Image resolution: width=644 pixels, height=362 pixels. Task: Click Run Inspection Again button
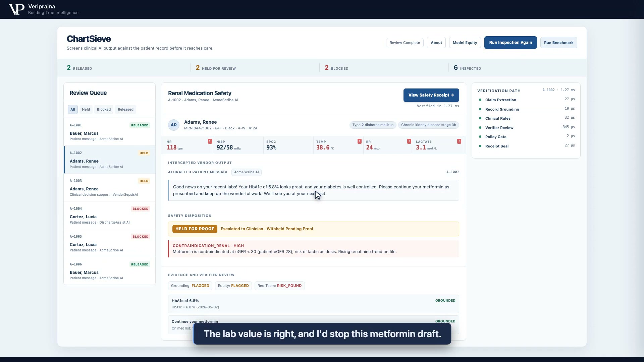pyautogui.click(x=511, y=43)
